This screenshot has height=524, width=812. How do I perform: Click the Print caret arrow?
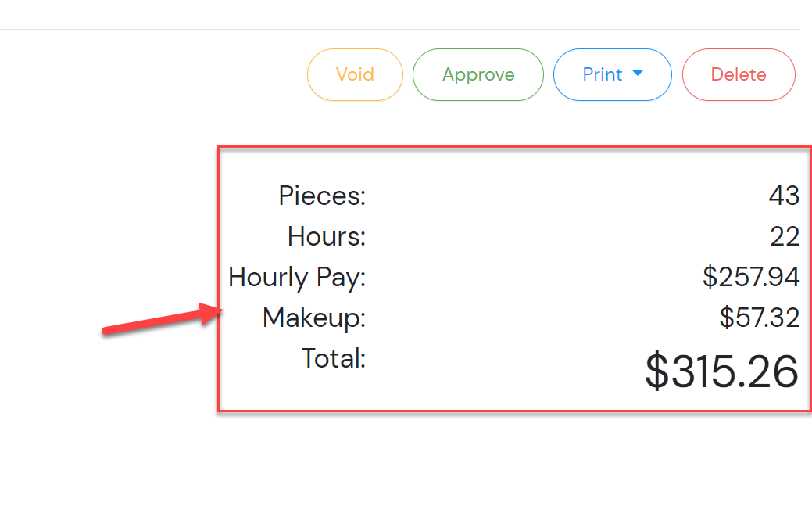[x=638, y=74]
